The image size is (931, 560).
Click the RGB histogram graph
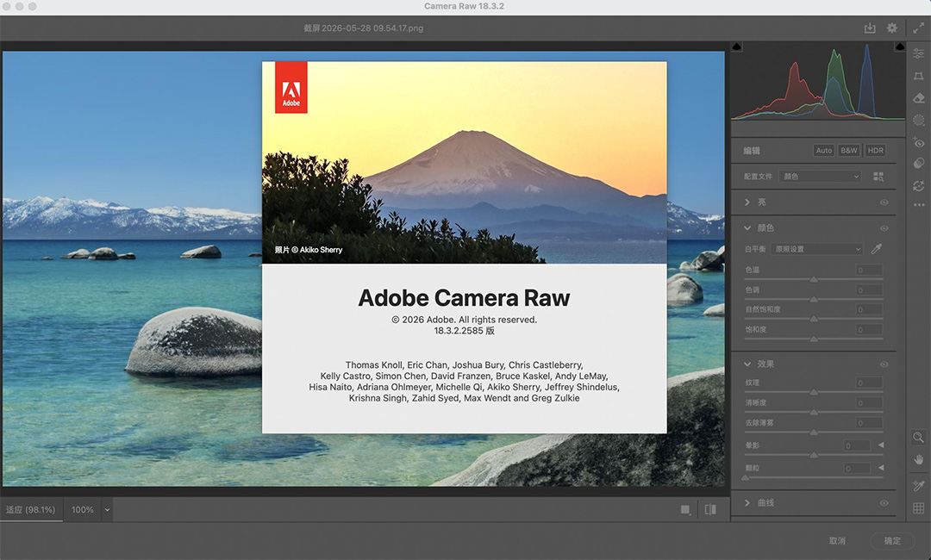pyautogui.click(x=818, y=81)
